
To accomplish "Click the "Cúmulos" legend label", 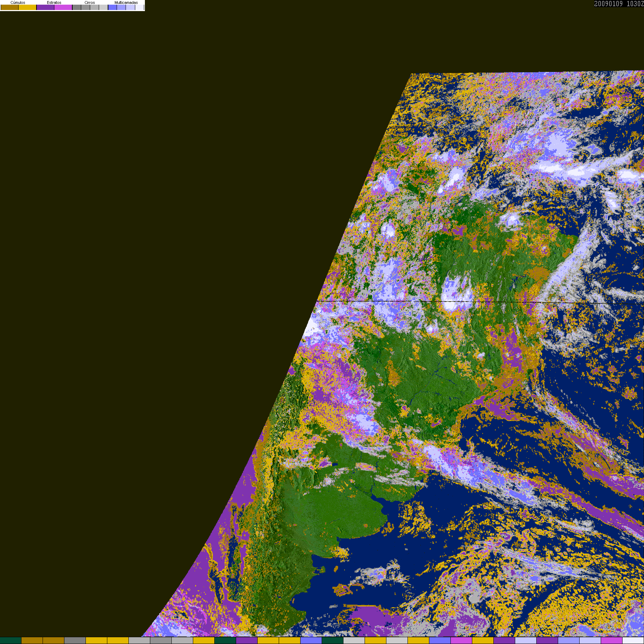I will (18, 3).
